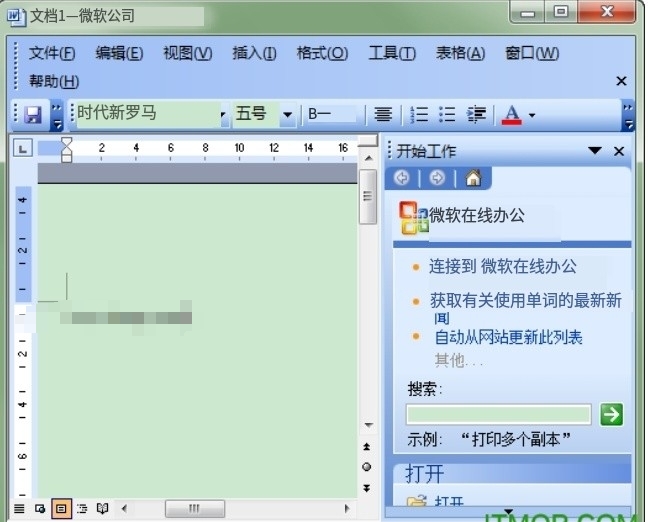Click the 打开 link beside folder

(449, 501)
